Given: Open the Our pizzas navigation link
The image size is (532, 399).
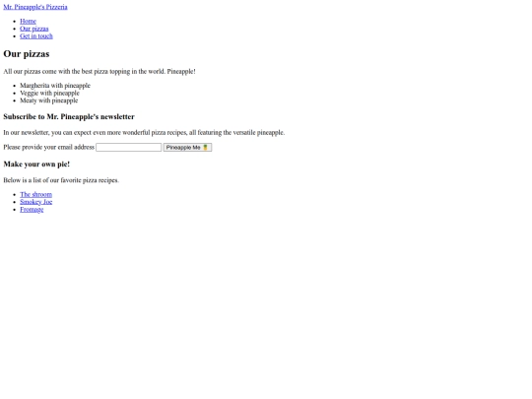Looking at the screenshot, I should click(33, 29).
